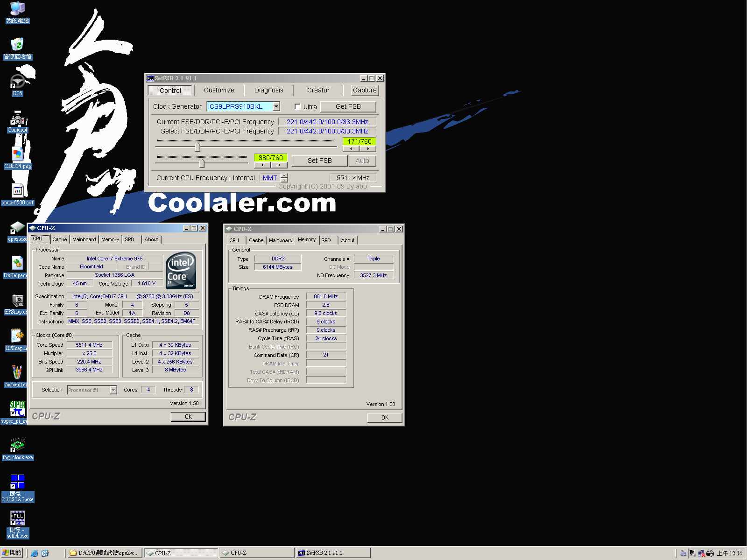Click the left arrow under 171/760
Screen dimensions: 747x560
[351, 149]
